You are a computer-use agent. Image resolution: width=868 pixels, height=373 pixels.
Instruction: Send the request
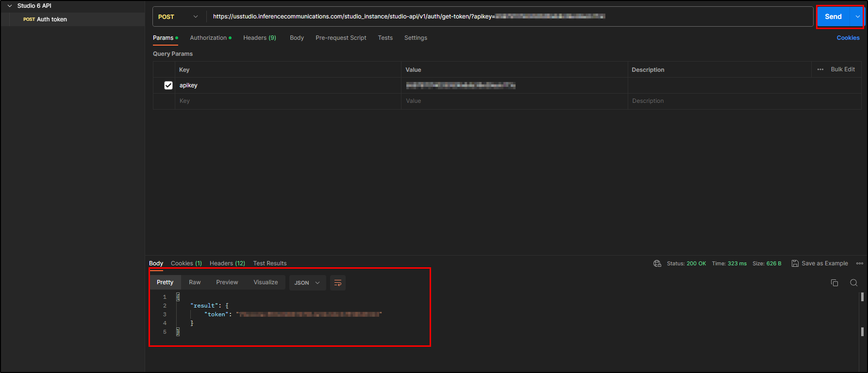pyautogui.click(x=834, y=16)
